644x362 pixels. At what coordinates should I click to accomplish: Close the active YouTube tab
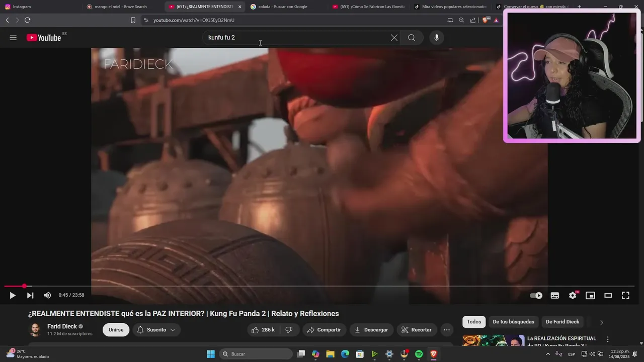point(239,7)
